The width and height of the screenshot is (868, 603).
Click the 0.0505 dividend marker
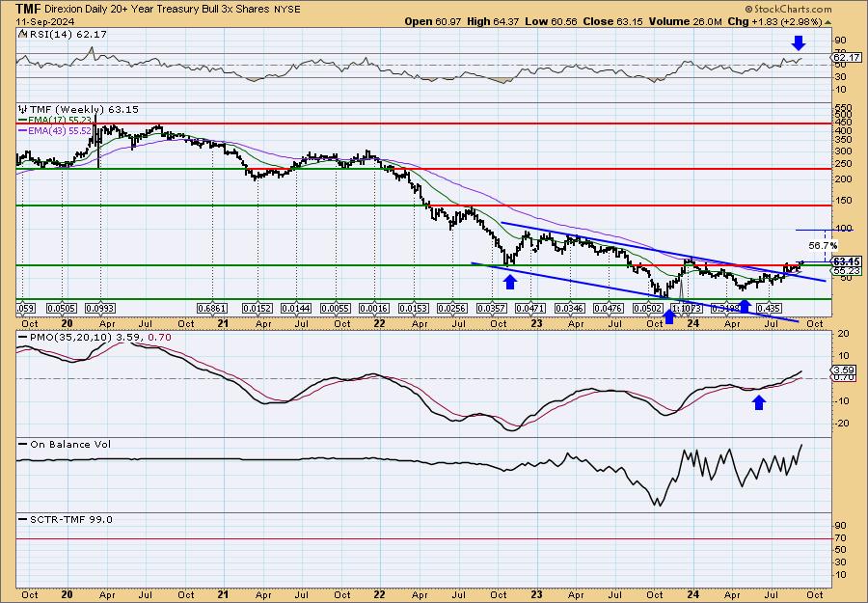(62, 308)
